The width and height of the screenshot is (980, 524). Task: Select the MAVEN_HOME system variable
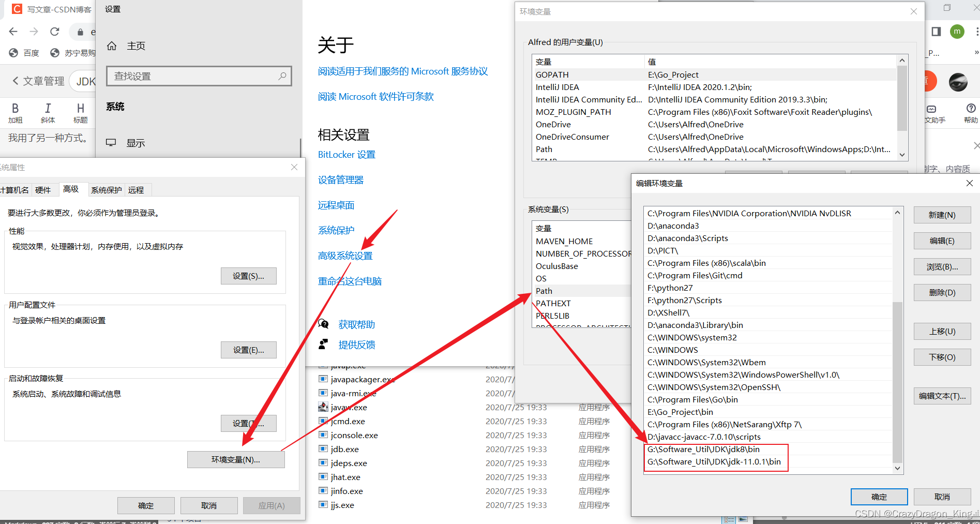coord(581,241)
